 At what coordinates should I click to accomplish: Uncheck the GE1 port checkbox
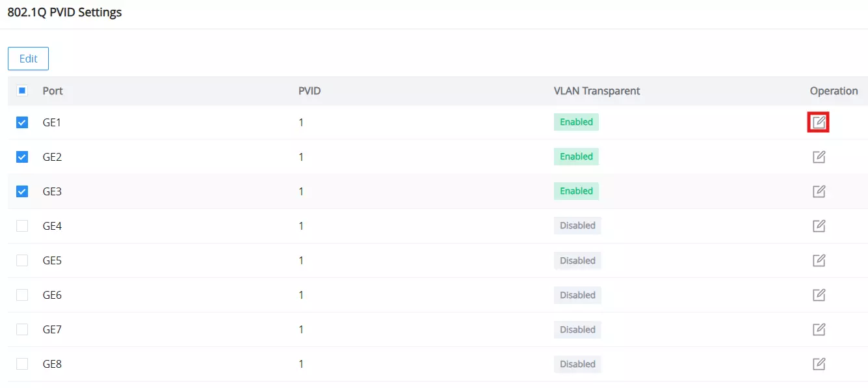click(22, 122)
